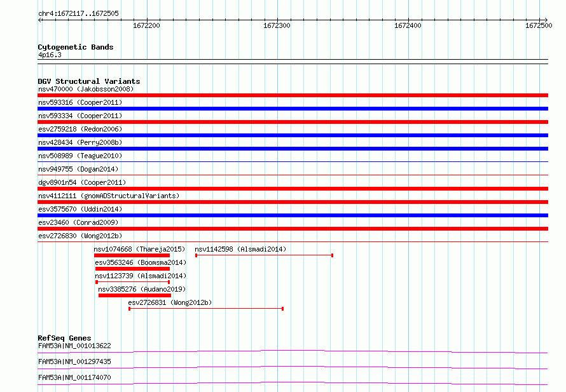Viewport: 566px width, 392px height.
Task: Select the esv2726831 (Wong2012b) label
Action: (x=170, y=302)
